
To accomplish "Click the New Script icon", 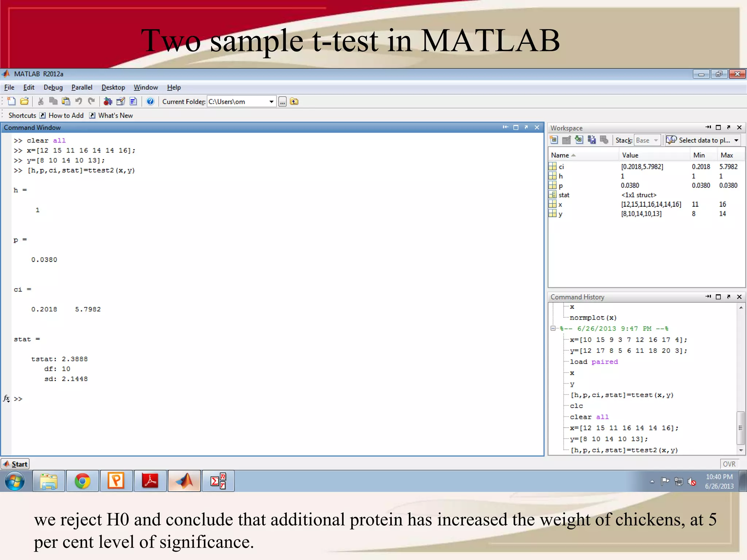I will (x=11, y=101).
